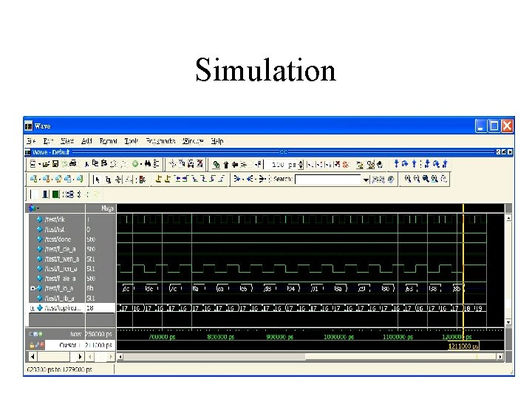Screen dimensions: 532x399
Task: Click the Paste toolbar icon
Action: pos(104,164)
